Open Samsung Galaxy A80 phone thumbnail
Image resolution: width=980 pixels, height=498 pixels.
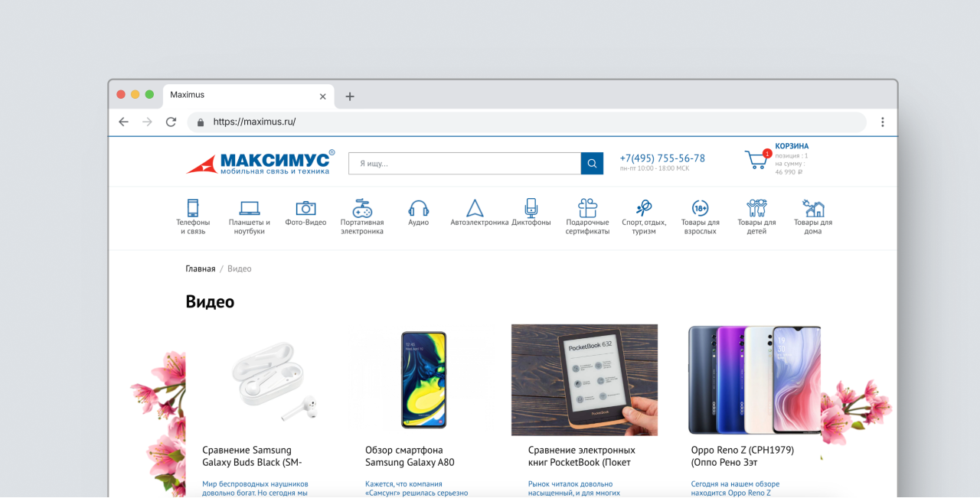click(424, 379)
